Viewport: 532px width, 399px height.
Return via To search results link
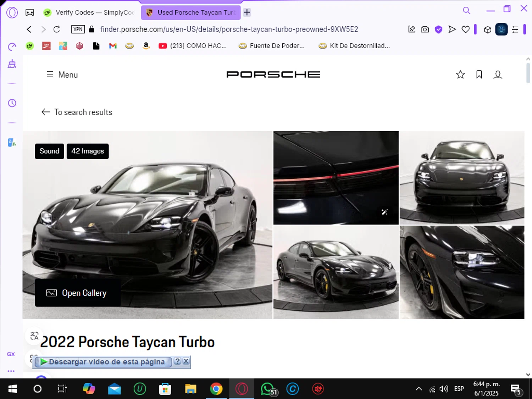(77, 112)
